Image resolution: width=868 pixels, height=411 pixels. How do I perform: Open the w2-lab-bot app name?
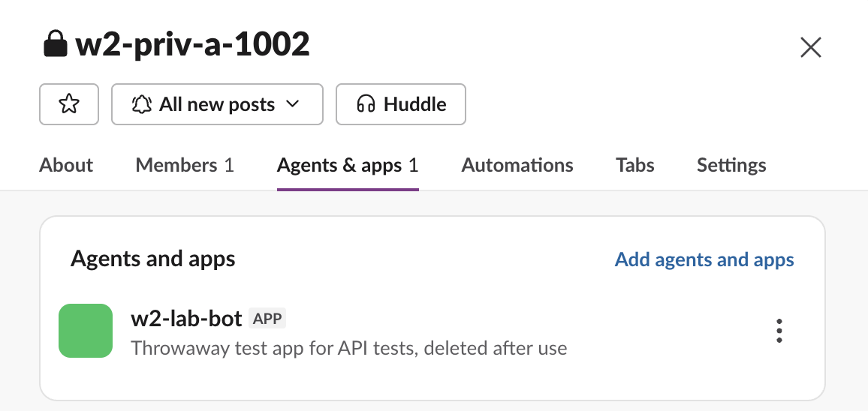tap(186, 319)
